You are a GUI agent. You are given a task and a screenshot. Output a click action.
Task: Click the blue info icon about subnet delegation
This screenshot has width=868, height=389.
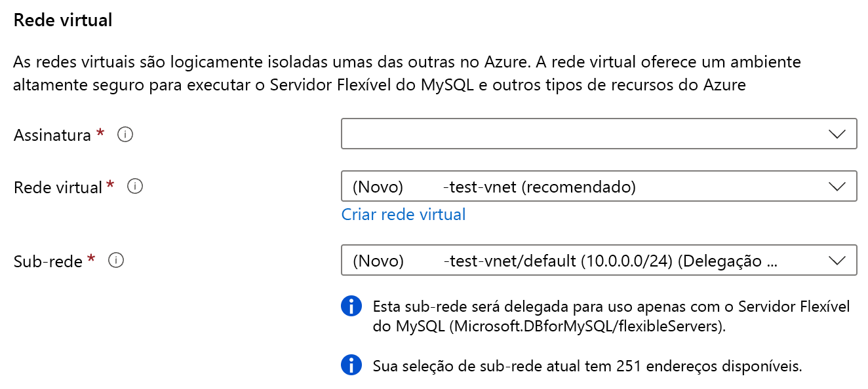point(351,305)
